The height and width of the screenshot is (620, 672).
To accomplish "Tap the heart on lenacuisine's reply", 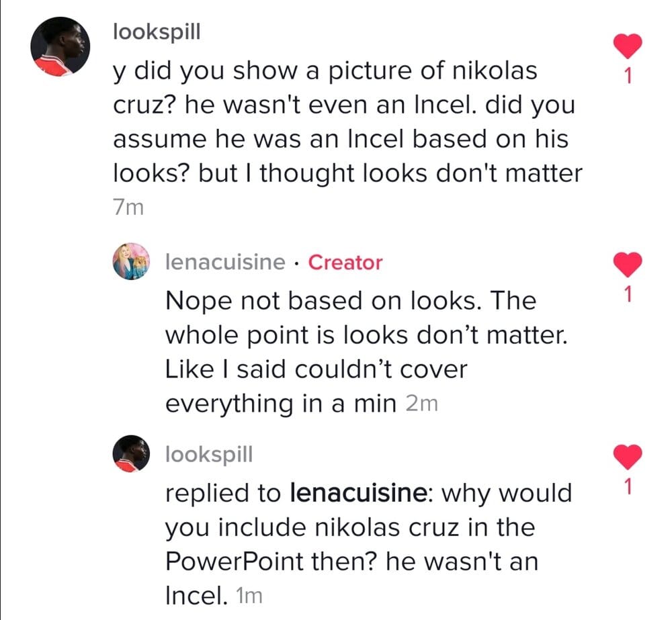I will click(x=629, y=265).
